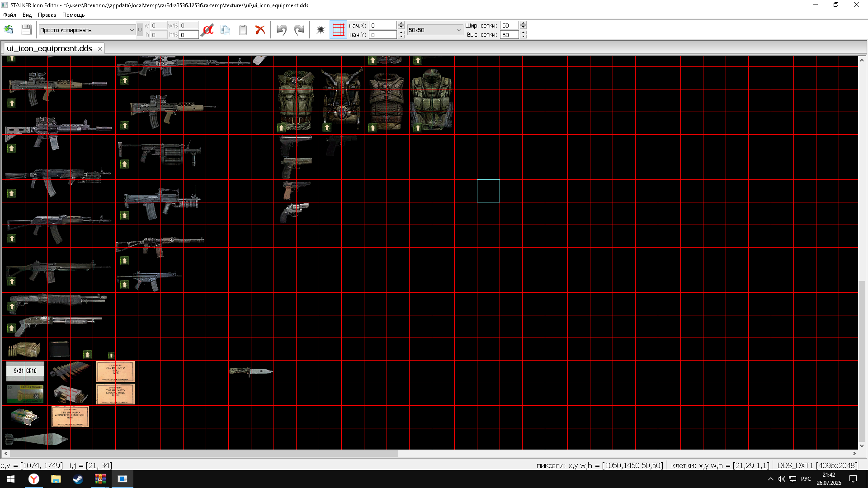Open the Файл menu

[x=9, y=15]
